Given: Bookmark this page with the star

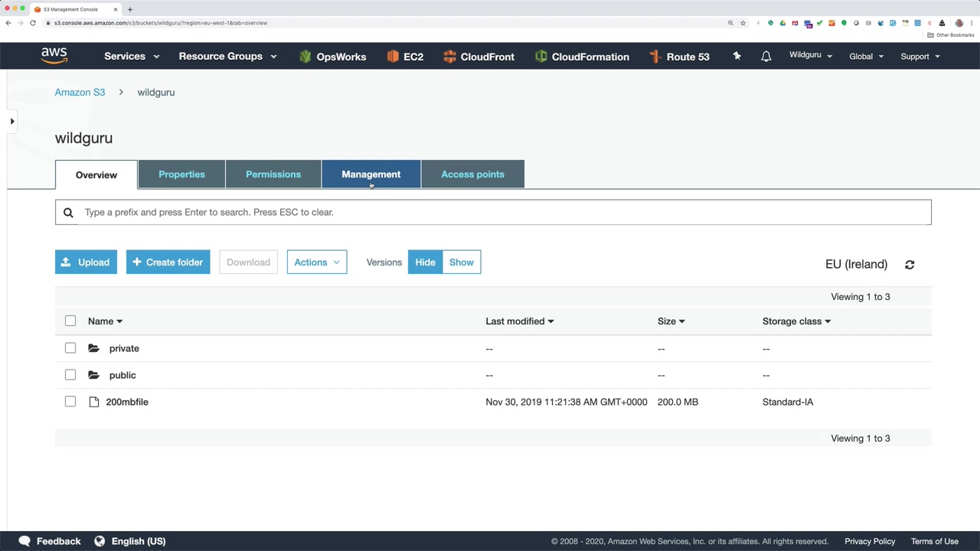Looking at the screenshot, I should (743, 23).
